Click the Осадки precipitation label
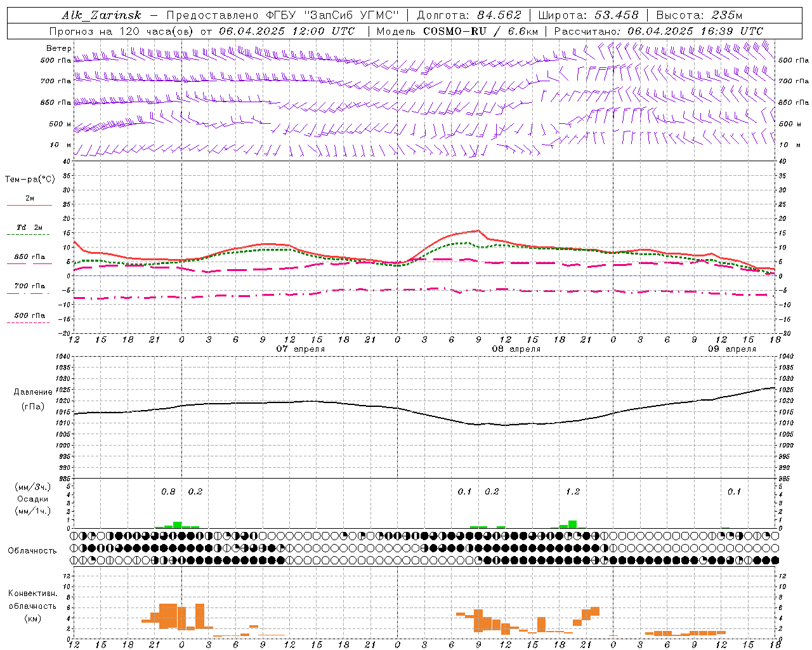This screenshot has width=812, height=650. pyautogui.click(x=33, y=499)
